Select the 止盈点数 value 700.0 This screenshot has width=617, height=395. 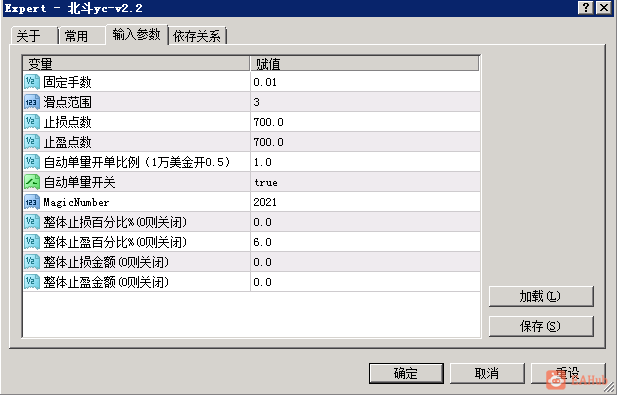pyautogui.click(x=268, y=142)
